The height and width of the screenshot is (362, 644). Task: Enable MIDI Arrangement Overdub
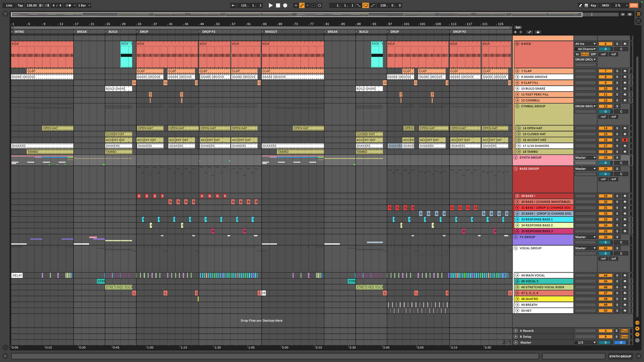[296, 5]
